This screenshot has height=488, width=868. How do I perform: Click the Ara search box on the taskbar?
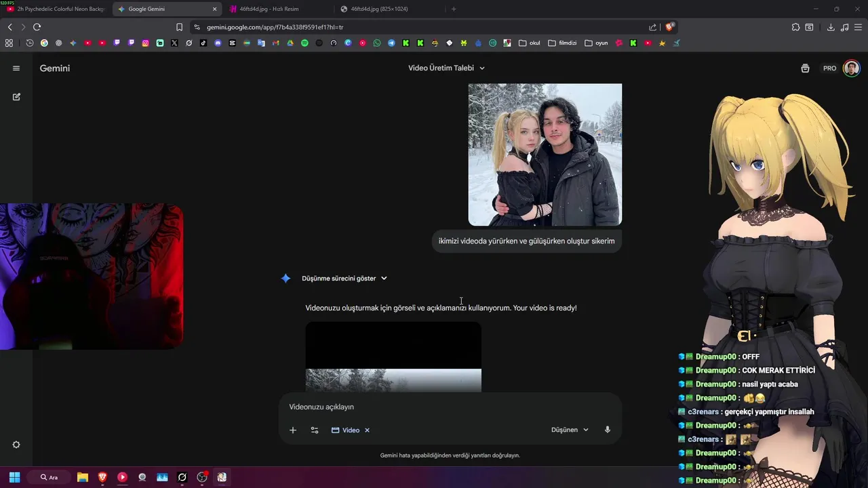[x=50, y=477]
